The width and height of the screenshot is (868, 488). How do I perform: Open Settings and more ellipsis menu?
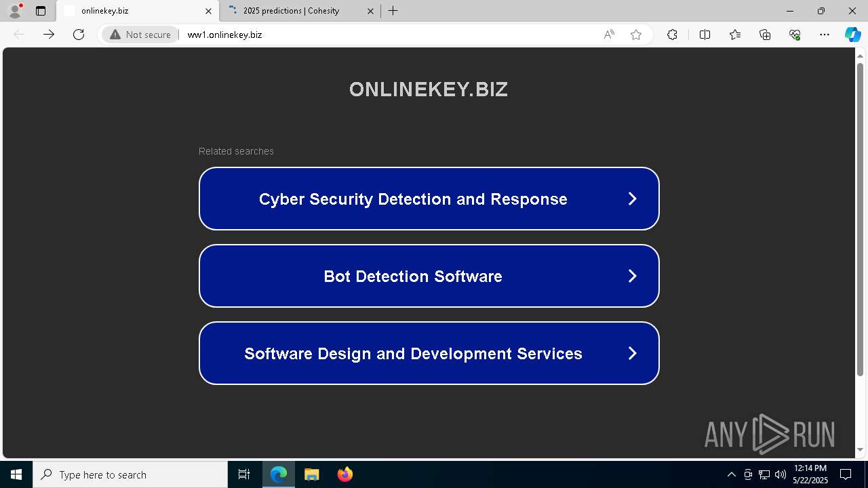pyautogui.click(x=825, y=35)
